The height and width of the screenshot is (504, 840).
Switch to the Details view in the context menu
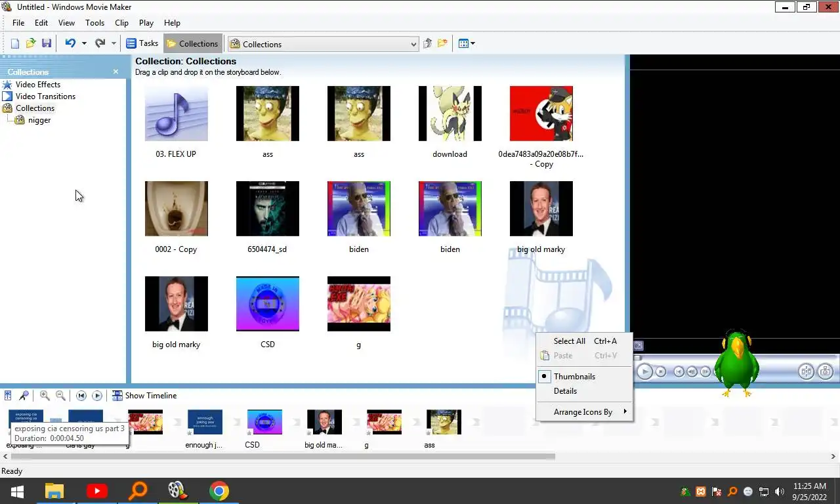(x=565, y=391)
